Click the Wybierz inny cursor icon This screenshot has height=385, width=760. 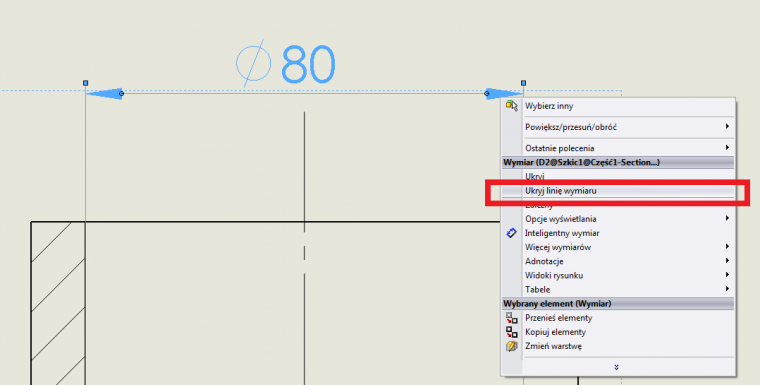(512, 106)
